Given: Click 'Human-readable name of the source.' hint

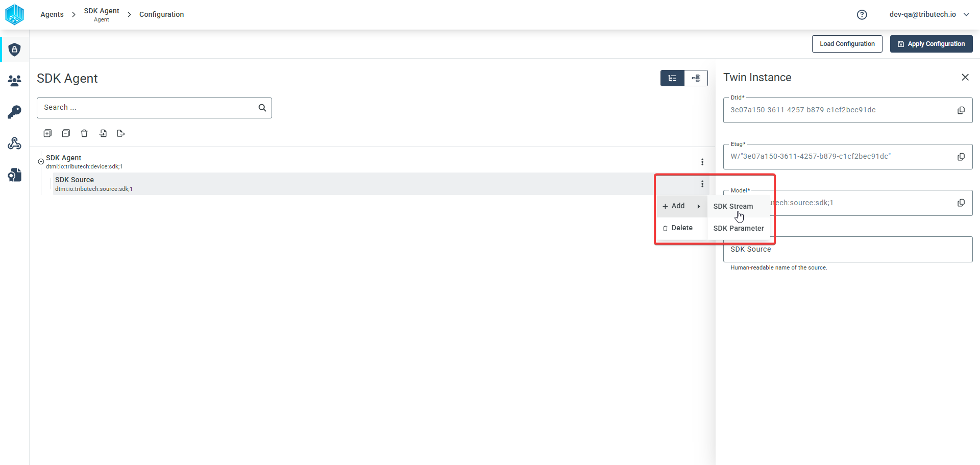Looking at the screenshot, I should pos(778,267).
